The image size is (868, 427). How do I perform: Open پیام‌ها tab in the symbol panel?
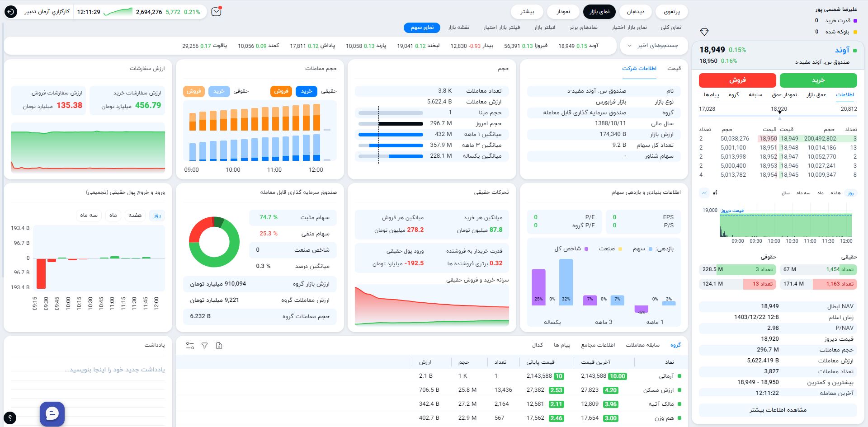[x=712, y=95]
